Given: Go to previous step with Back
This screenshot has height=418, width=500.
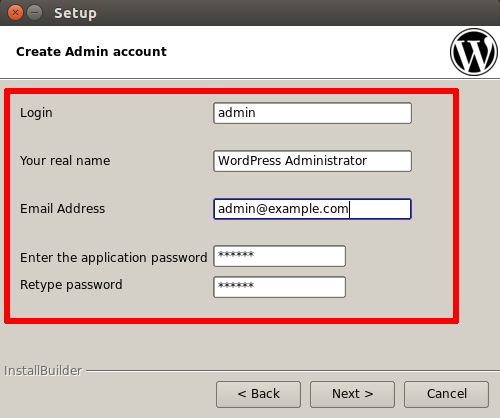Looking at the screenshot, I should coord(258,394).
